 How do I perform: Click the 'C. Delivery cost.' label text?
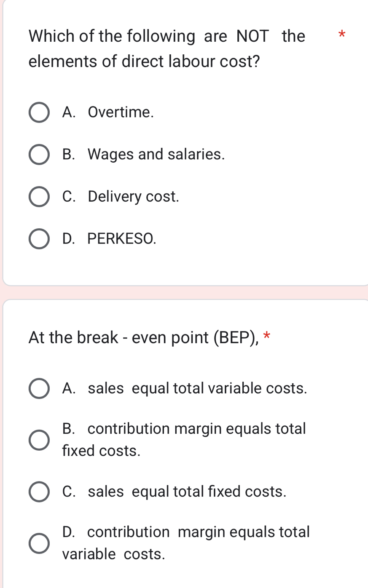pyautogui.click(x=121, y=197)
